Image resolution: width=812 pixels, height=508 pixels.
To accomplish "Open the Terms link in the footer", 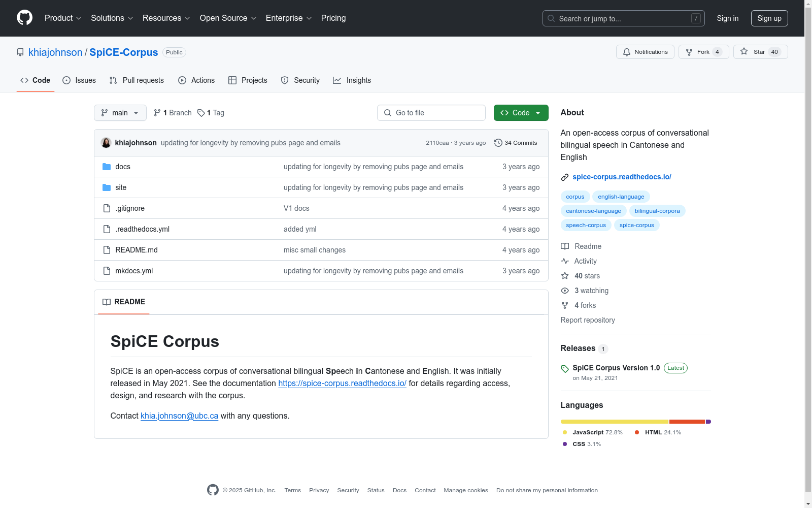I will [x=293, y=490].
